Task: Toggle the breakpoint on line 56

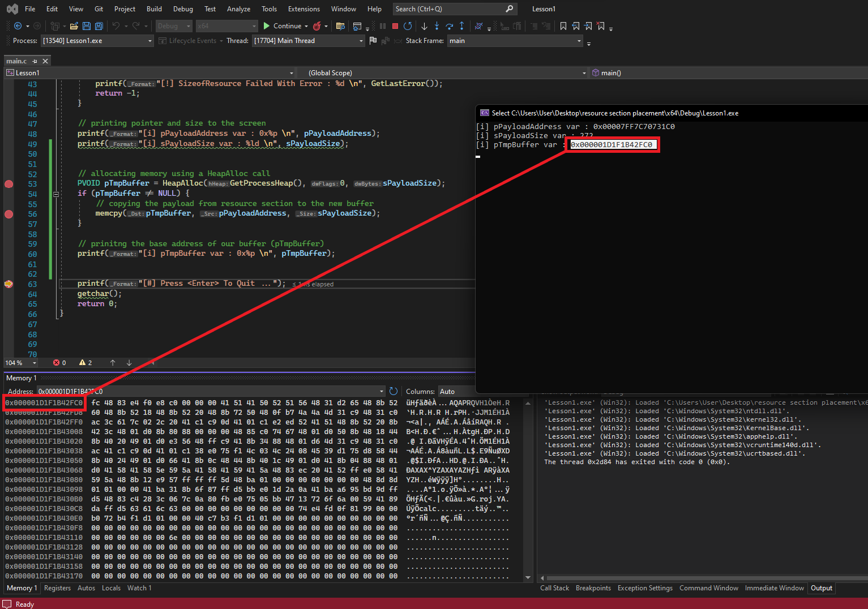Action: click(x=8, y=214)
